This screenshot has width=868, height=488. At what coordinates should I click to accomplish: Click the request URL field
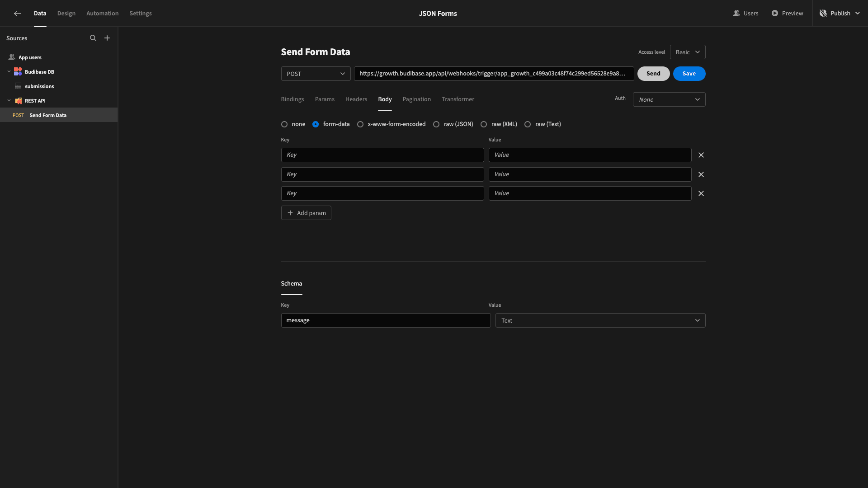point(494,74)
